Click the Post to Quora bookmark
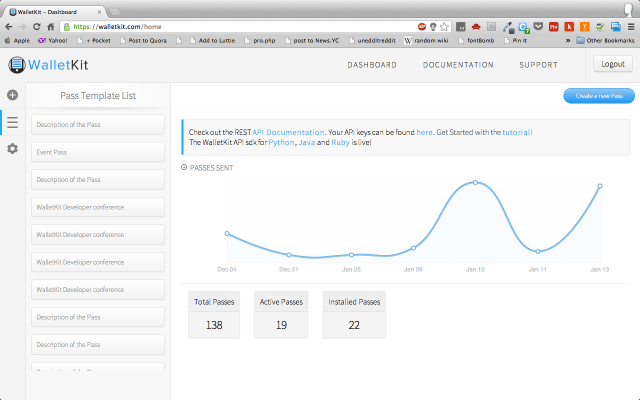 tap(143, 40)
